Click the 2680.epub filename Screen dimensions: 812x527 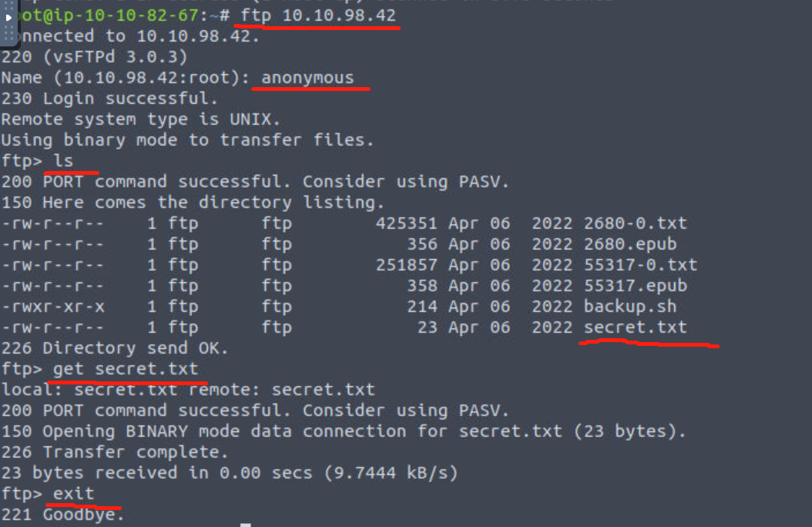629,244
